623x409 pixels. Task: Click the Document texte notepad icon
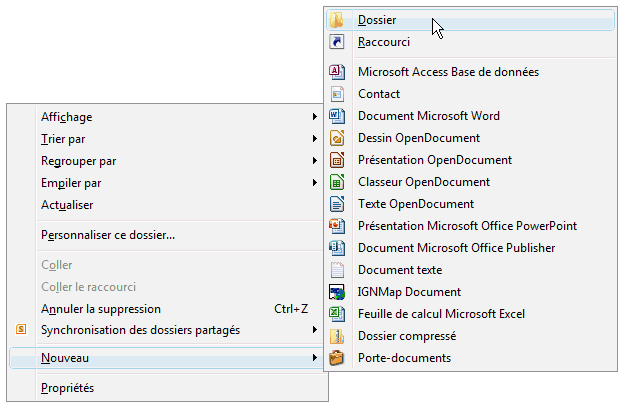(x=337, y=270)
